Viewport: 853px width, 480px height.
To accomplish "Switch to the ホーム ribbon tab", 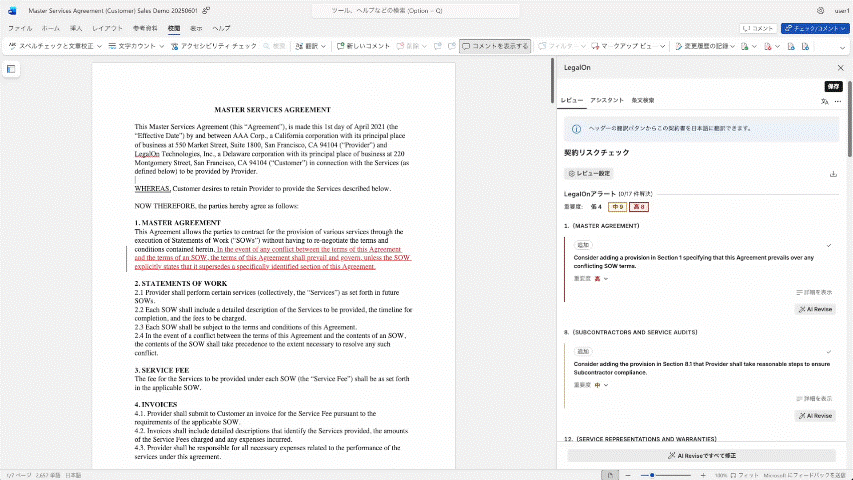I will pos(51,28).
